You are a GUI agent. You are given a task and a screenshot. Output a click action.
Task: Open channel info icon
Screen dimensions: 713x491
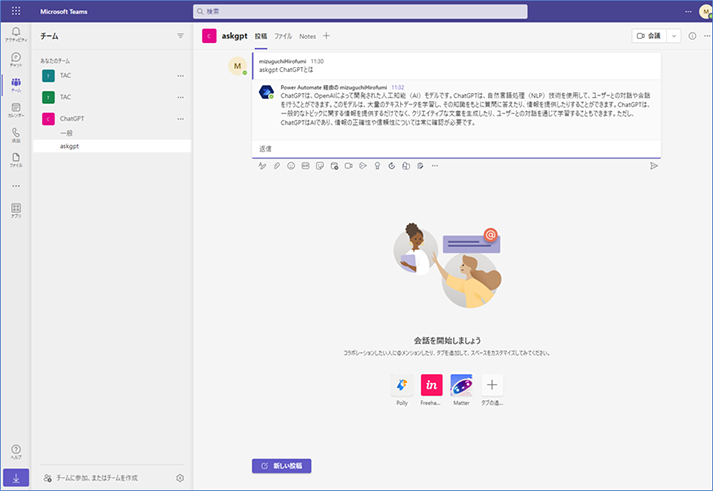pos(692,36)
